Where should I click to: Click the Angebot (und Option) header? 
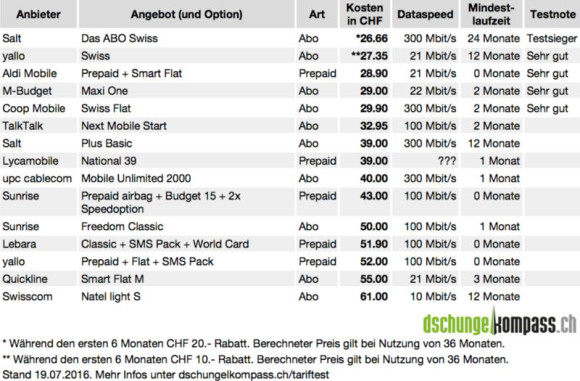click(x=186, y=14)
